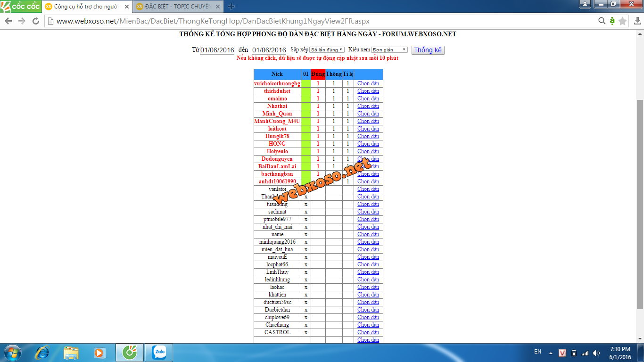Select the nick loithoat
Viewport: 644px width, 362px height.
(x=277, y=129)
